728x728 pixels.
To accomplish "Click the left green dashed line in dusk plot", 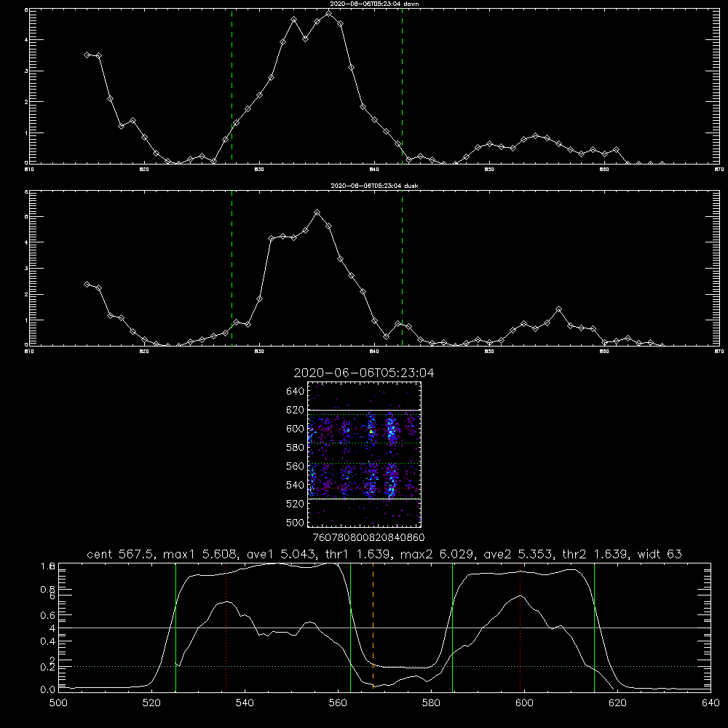I will [232, 268].
